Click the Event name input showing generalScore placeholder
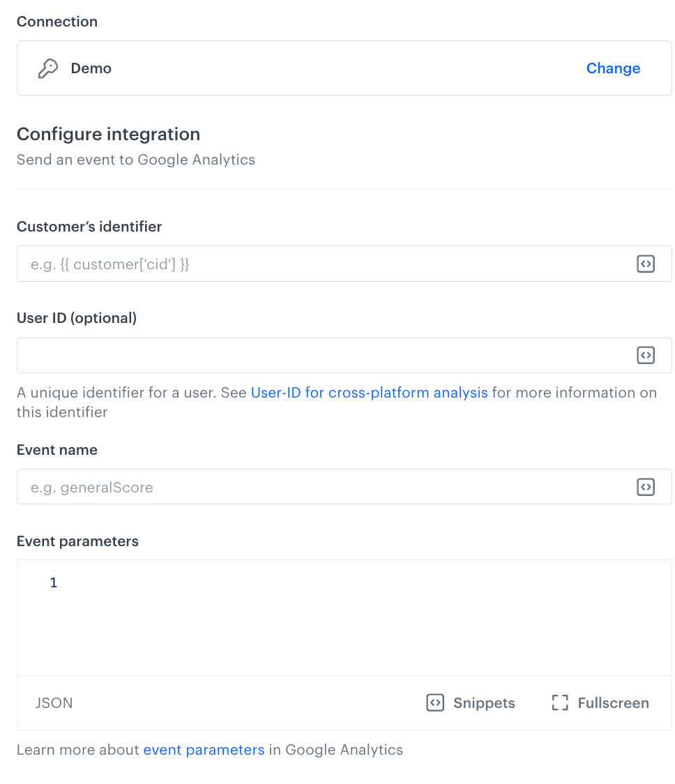Viewport: 675px width, 784px height. [x=279, y=487]
